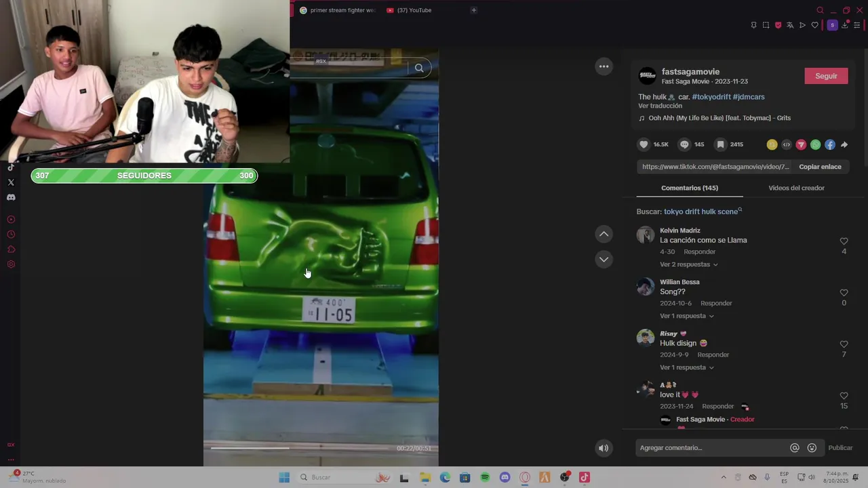
Task: Mute the video with speaker button
Action: point(604,448)
